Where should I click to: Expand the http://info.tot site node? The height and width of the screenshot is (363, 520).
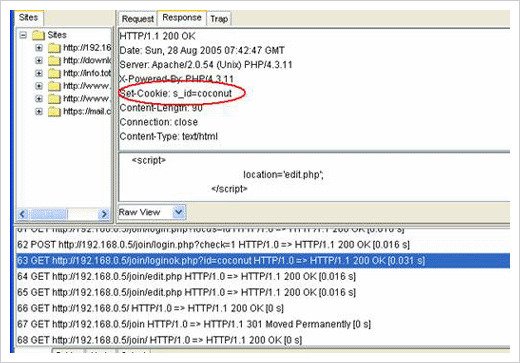click(x=39, y=73)
